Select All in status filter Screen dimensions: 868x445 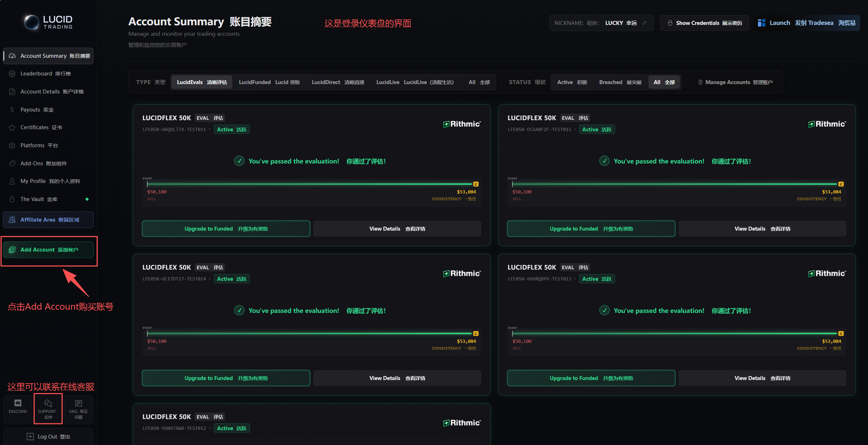coord(664,82)
